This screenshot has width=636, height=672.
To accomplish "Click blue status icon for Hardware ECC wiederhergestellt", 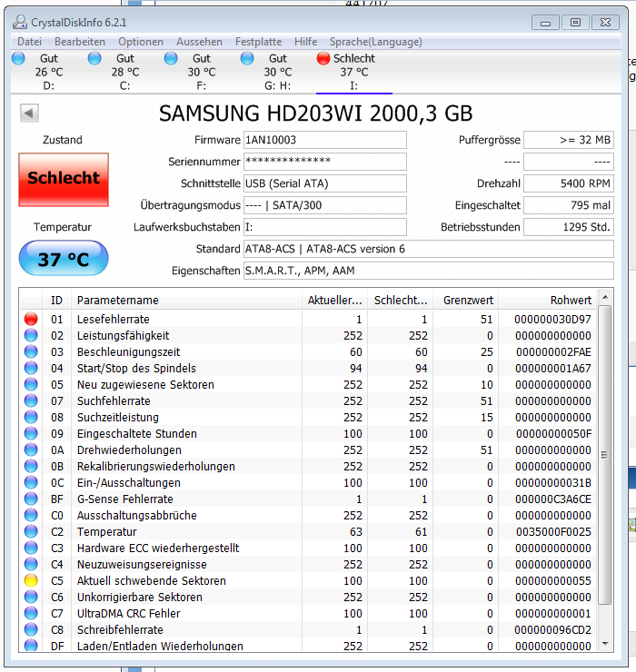I will [x=31, y=548].
